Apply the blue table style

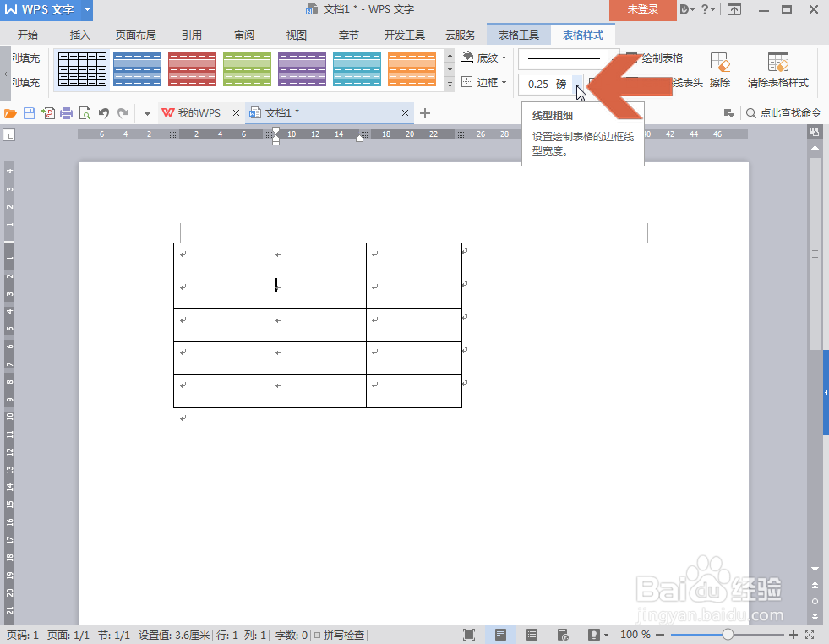(x=137, y=69)
